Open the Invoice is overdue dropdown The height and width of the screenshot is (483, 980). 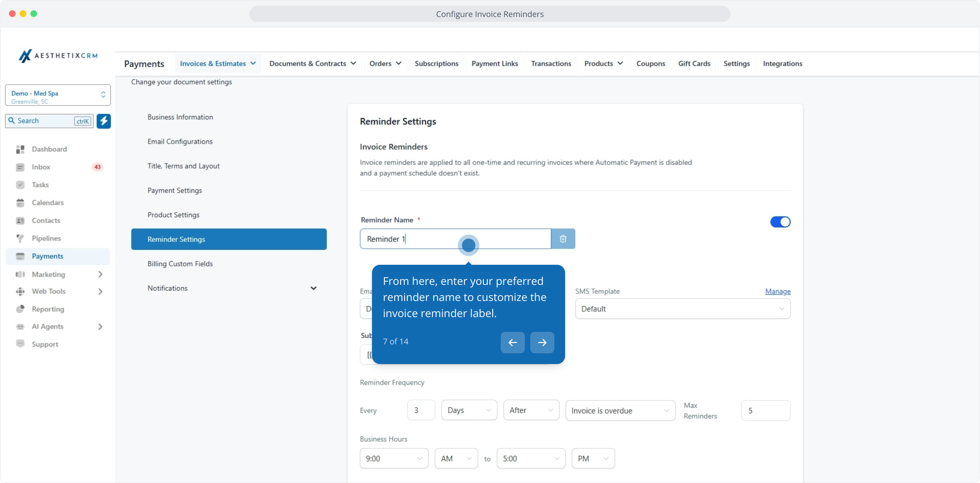click(x=620, y=411)
